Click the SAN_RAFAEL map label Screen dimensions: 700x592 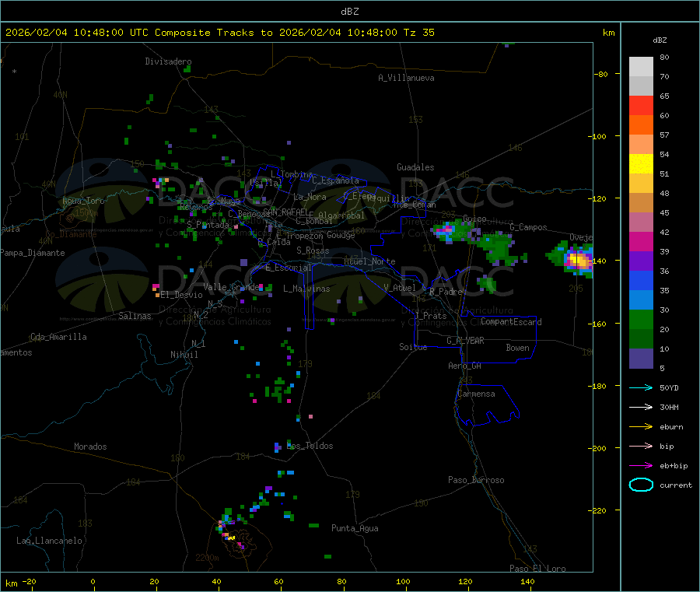pos(285,212)
